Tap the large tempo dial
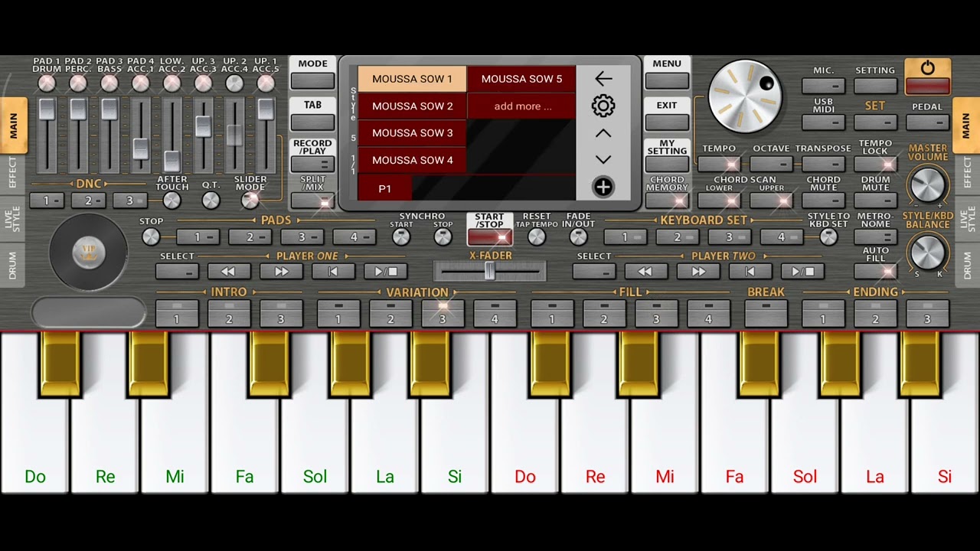Viewport: 980px width, 551px height. click(x=746, y=96)
